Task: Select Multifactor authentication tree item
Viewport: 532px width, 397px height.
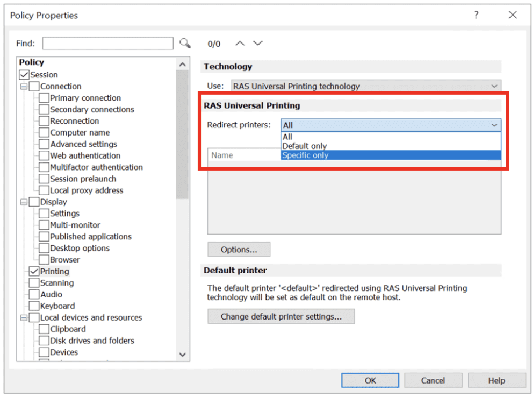Action: point(96,167)
